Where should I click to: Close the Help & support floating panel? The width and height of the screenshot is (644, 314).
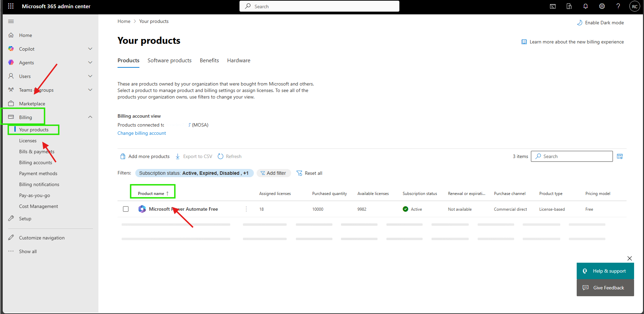pos(630,258)
